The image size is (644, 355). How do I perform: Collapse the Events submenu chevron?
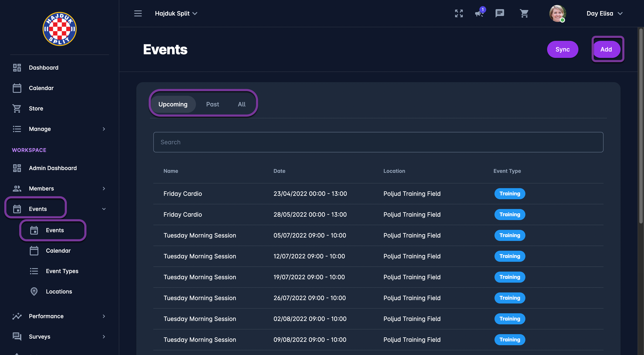click(x=104, y=209)
